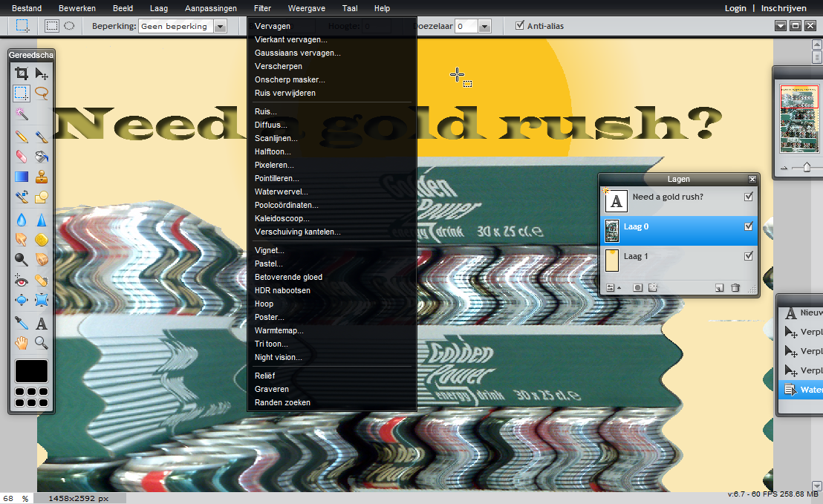Pick the Magic Wand tool
823x504 pixels.
(x=22, y=114)
